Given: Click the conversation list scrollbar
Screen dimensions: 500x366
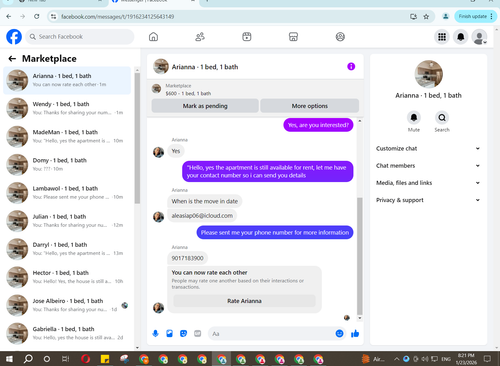Looking at the screenshot, I should (x=137, y=138).
